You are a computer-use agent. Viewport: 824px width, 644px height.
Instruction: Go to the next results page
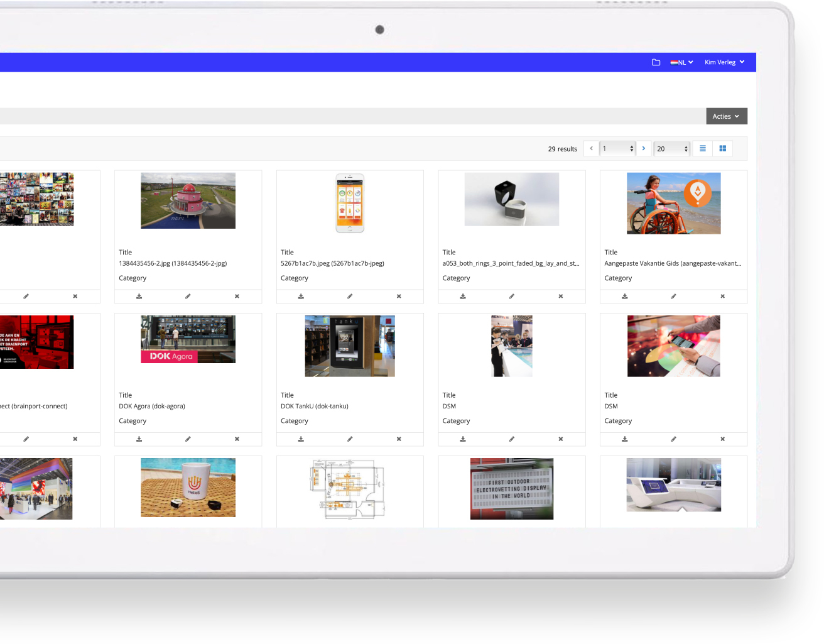644,148
